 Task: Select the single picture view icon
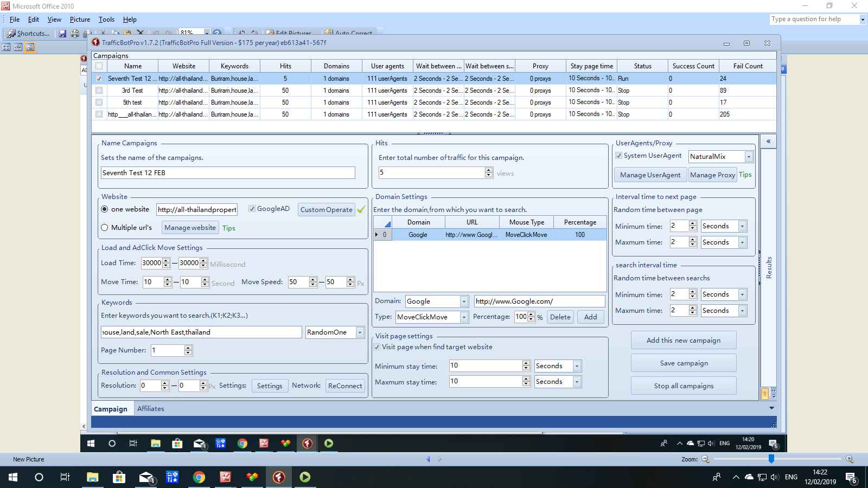pyautogui.click(x=30, y=47)
